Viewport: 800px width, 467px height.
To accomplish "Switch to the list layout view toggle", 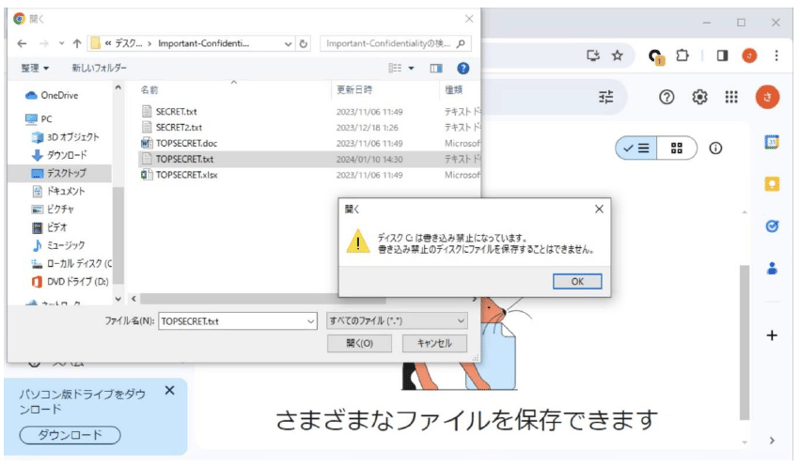I will click(636, 147).
